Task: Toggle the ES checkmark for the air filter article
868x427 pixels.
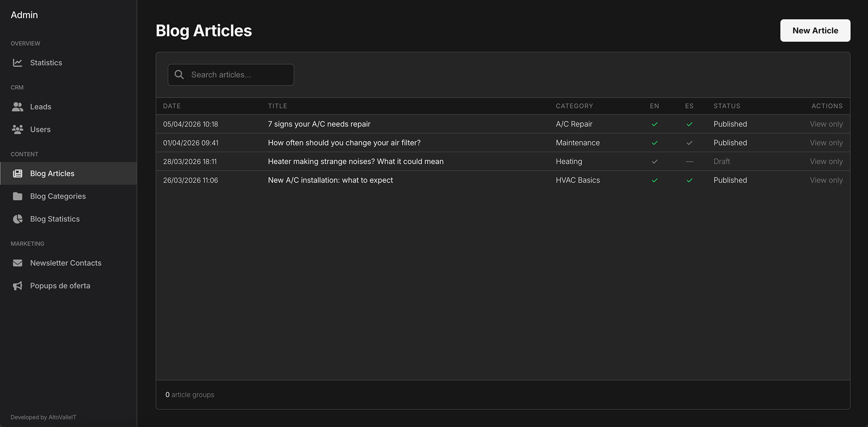Action: (689, 142)
